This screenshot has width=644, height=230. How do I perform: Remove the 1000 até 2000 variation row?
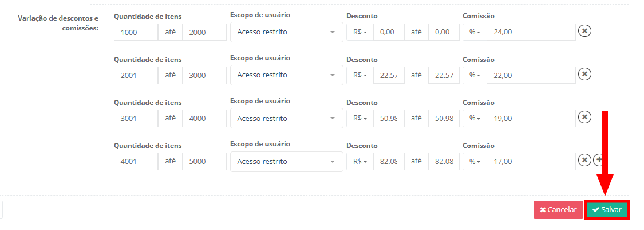click(584, 31)
